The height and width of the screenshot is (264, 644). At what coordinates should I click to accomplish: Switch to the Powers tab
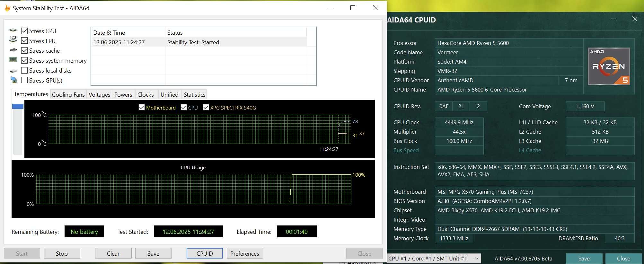pyautogui.click(x=123, y=94)
